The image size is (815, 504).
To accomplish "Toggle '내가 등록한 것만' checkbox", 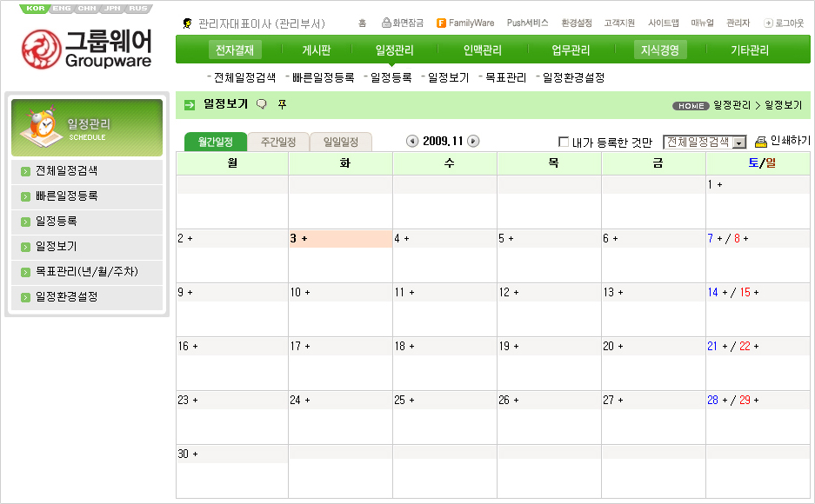I will 564,142.
